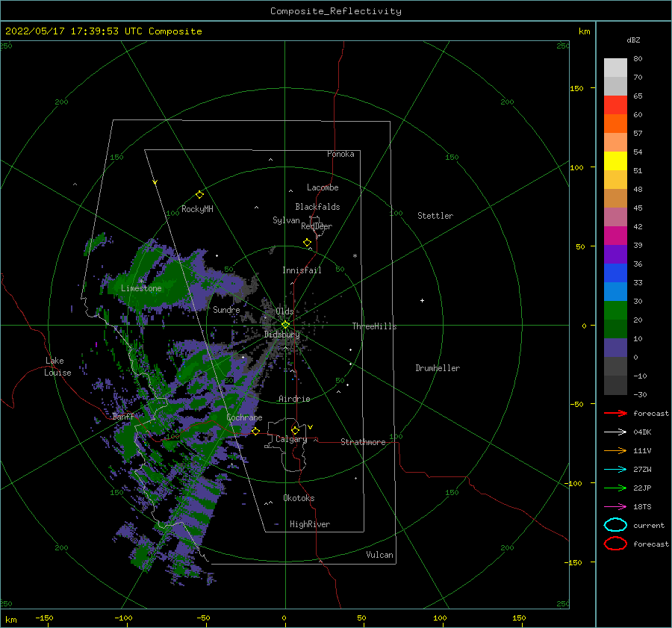Screen dimensions: 672x628
Task: Click the red forecast arrow legend icon
Action: coord(615,413)
